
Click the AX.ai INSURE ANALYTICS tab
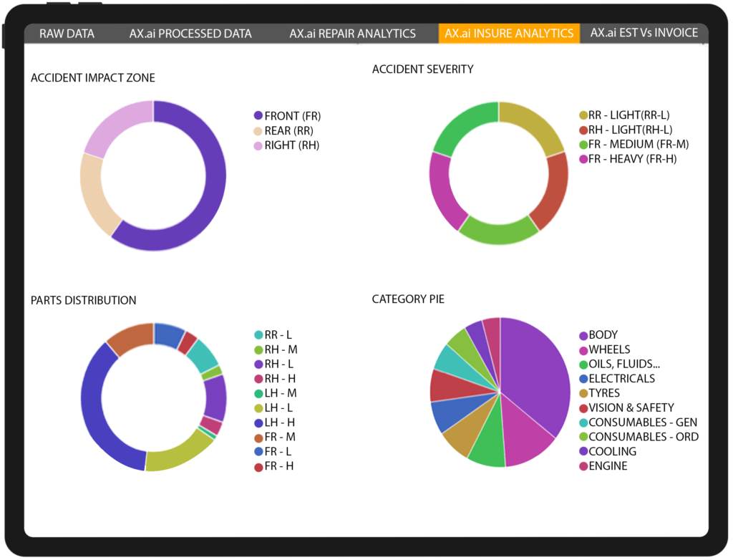(x=509, y=33)
